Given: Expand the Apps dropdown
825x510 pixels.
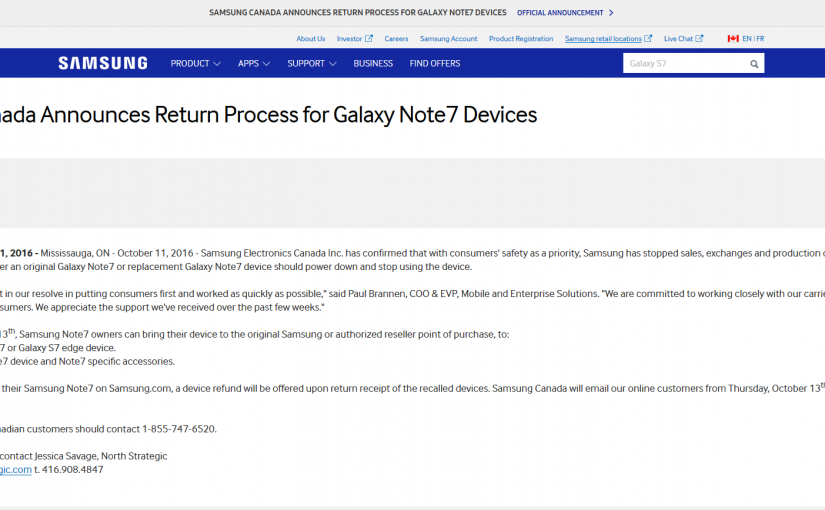Looking at the screenshot, I should [254, 63].
